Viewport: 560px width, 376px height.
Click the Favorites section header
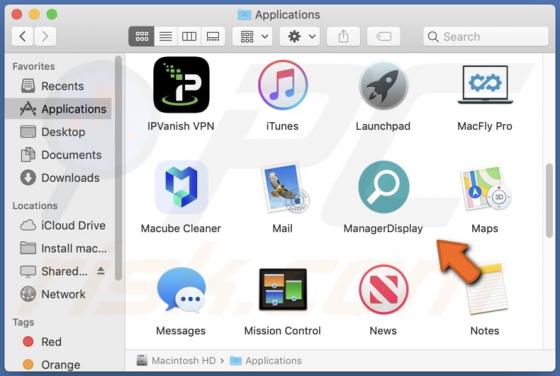34,66
